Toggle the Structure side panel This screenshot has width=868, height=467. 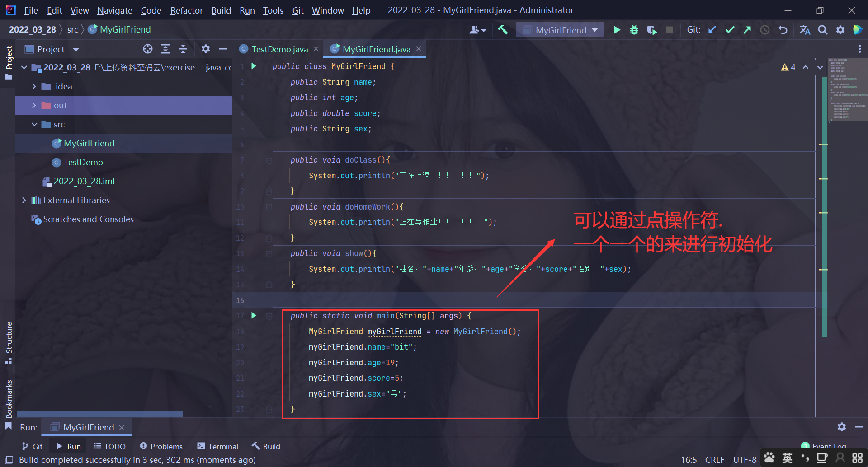tap(9, 342)
